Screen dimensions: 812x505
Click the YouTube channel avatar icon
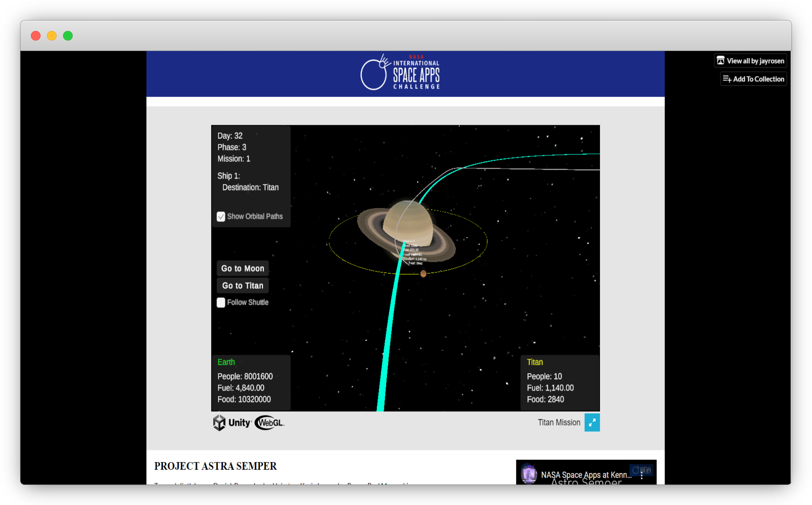[529, 474]
